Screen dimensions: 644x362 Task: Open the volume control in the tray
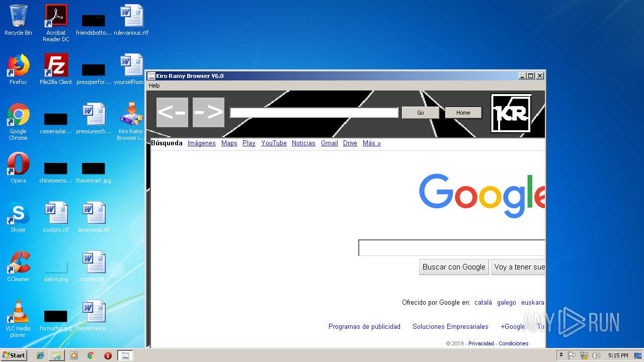[x=596, y=355]
